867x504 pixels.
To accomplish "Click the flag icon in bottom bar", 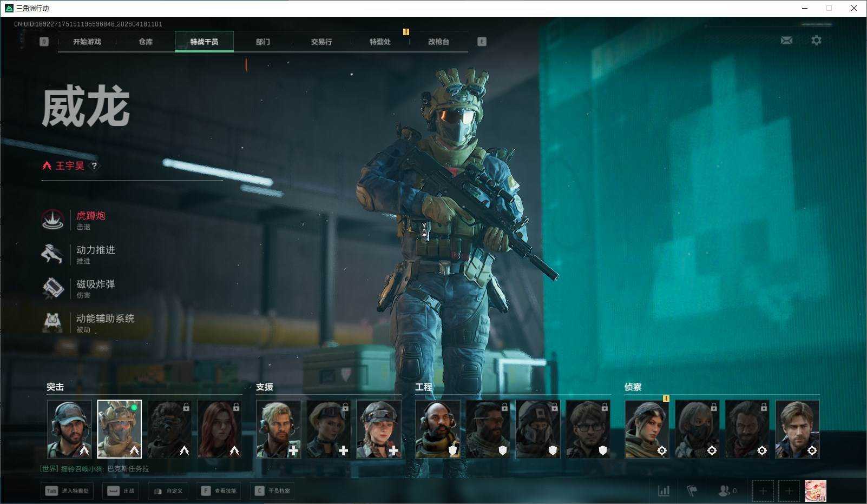I will click(x=692, y=491).
